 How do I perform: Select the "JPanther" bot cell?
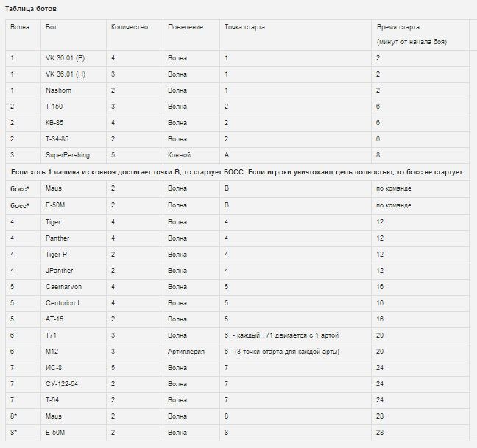tap(59, 269)
